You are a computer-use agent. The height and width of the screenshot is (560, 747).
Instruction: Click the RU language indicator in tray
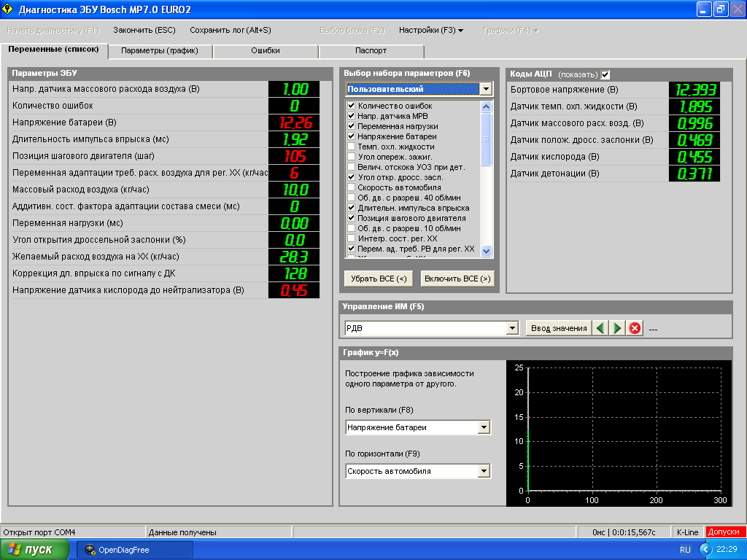(685, 550)
